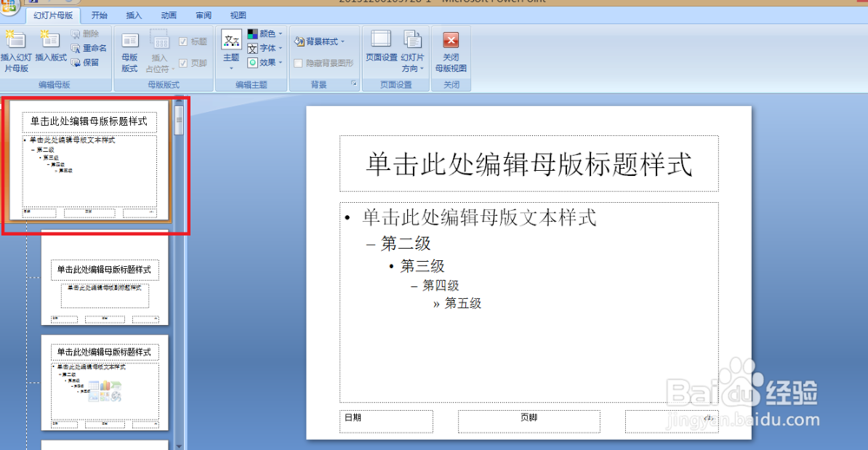Click the third level (第三级) text
Viewport: 868px width, 450px height.
point(423,266)
